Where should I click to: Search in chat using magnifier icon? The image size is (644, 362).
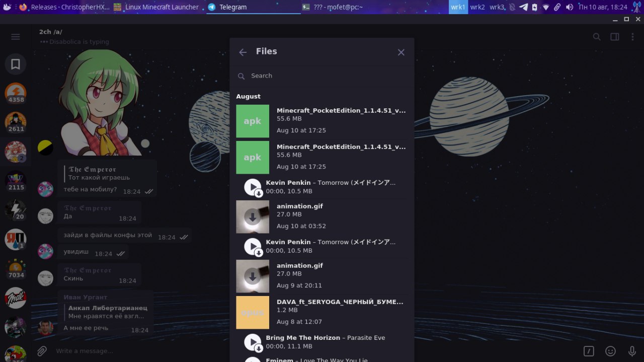point(597,37)
